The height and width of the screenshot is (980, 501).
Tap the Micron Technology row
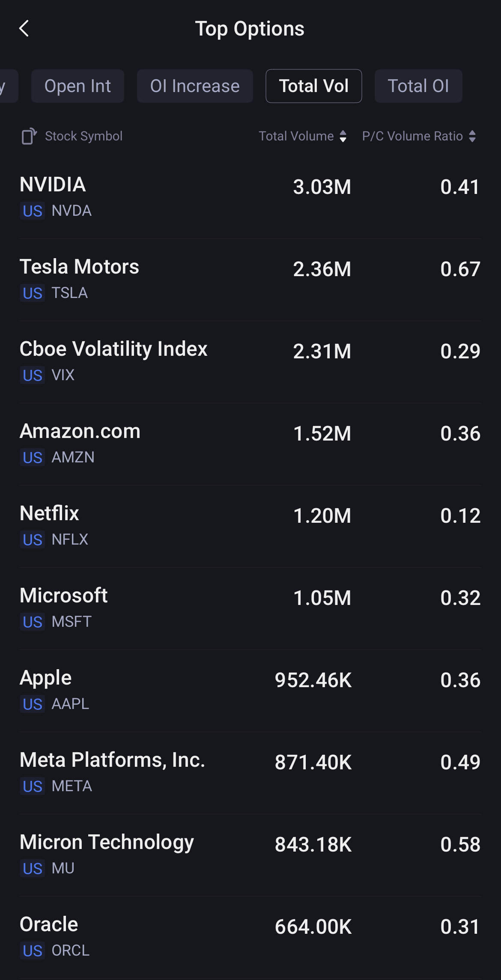(x=250, y=855)
